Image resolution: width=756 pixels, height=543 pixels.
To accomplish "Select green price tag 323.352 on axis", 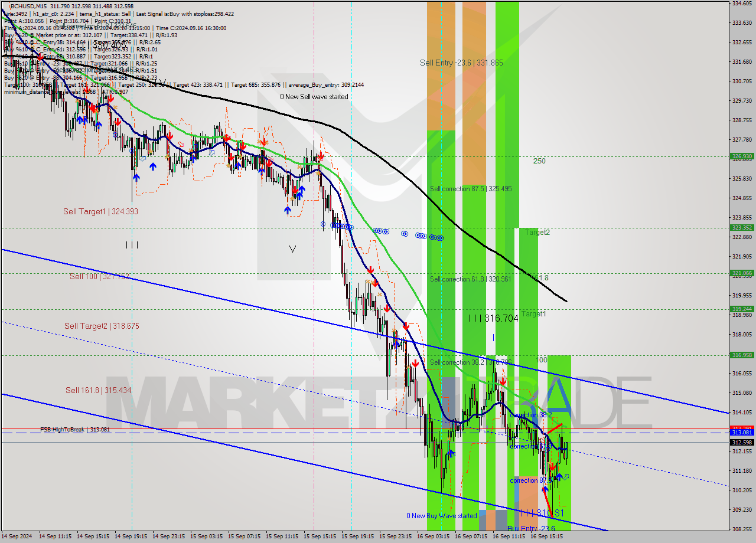I will click(742, 227).
